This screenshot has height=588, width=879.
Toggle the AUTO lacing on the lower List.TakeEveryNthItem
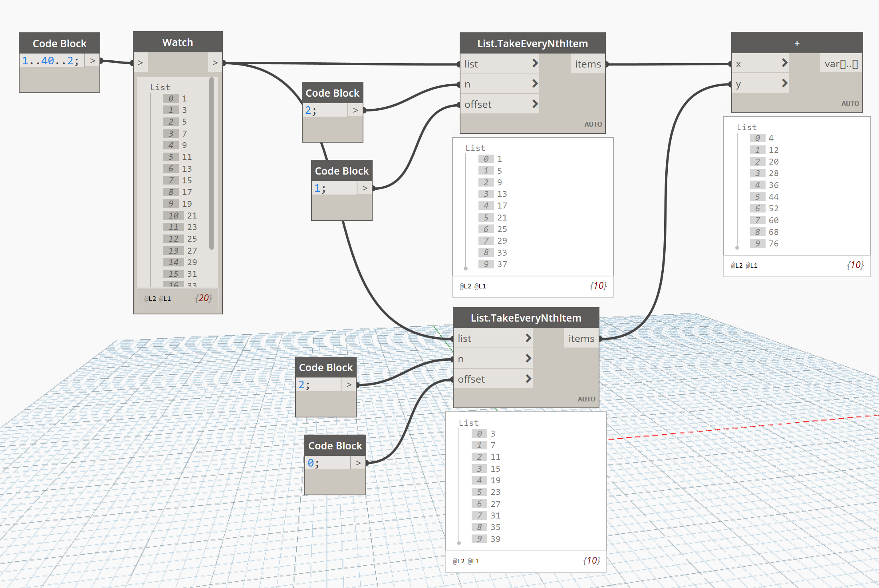[x=586, y=399]
